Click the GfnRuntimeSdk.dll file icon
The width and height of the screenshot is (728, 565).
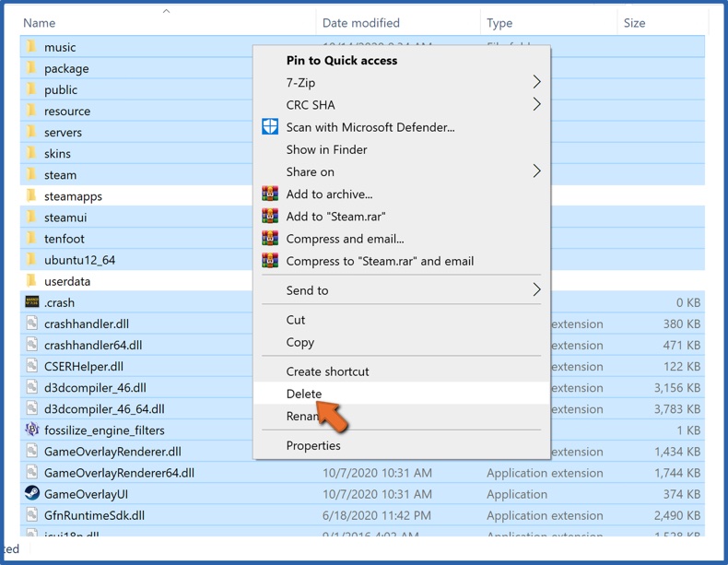[x=32, y=515]
